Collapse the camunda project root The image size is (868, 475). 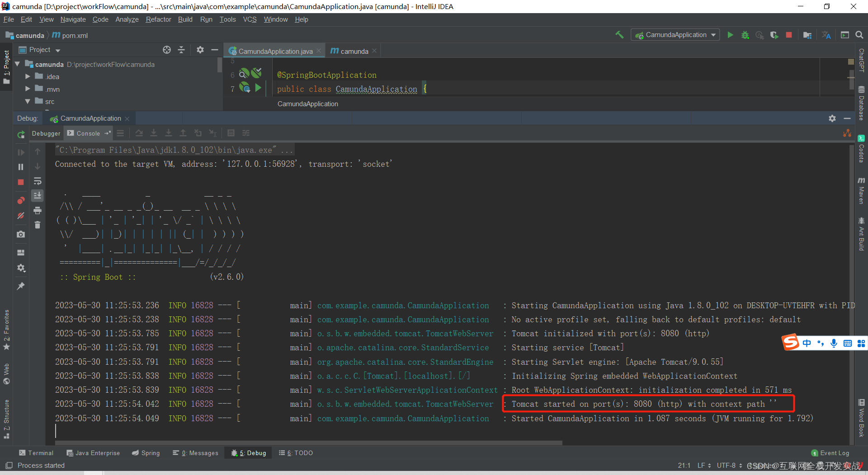(17, 64)
